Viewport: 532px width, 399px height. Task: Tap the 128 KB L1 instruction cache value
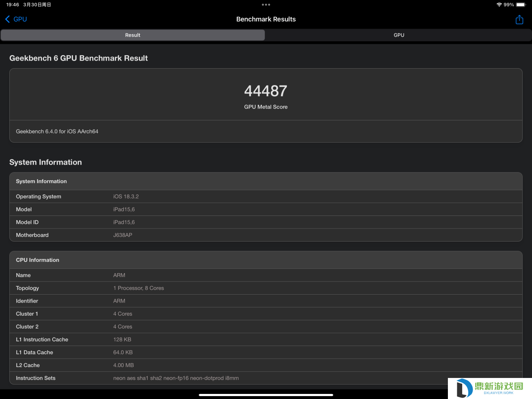[x=122, y=339]
